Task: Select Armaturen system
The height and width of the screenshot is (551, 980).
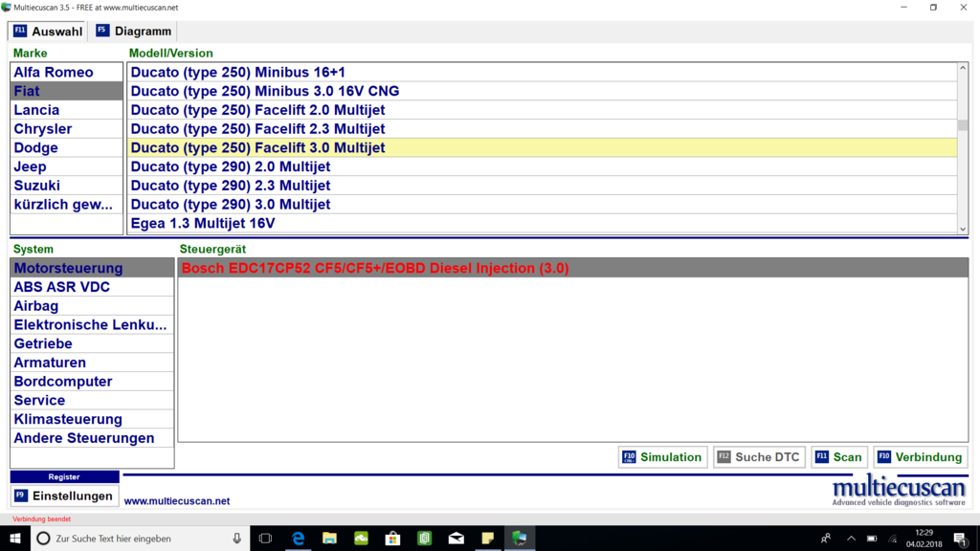Action: (x=92, y=363)
